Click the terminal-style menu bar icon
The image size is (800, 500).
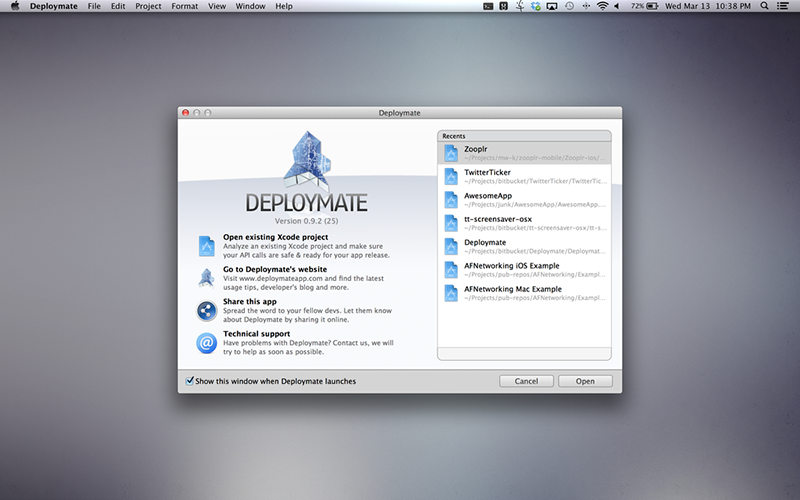click(488, 6)
